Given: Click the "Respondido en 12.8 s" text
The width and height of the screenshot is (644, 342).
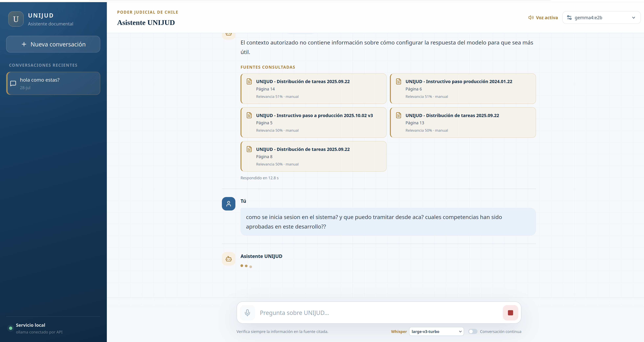Looking at the screenshot, I should tap(259, 178).
